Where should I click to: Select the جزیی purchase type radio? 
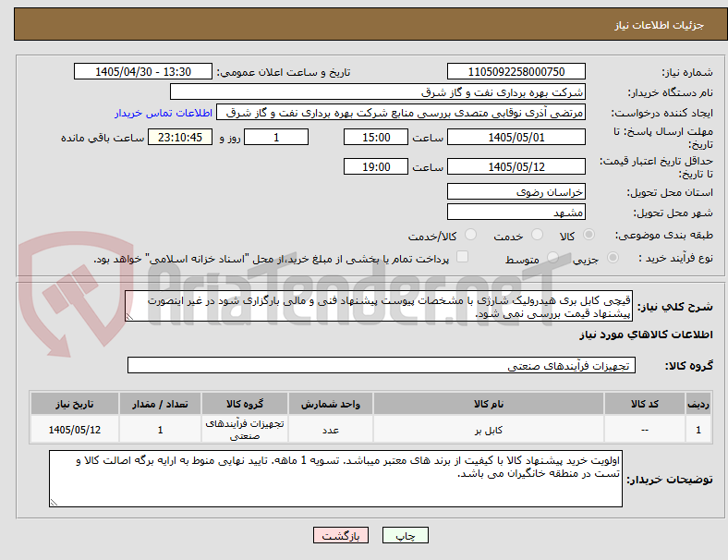tap(613, 258)
